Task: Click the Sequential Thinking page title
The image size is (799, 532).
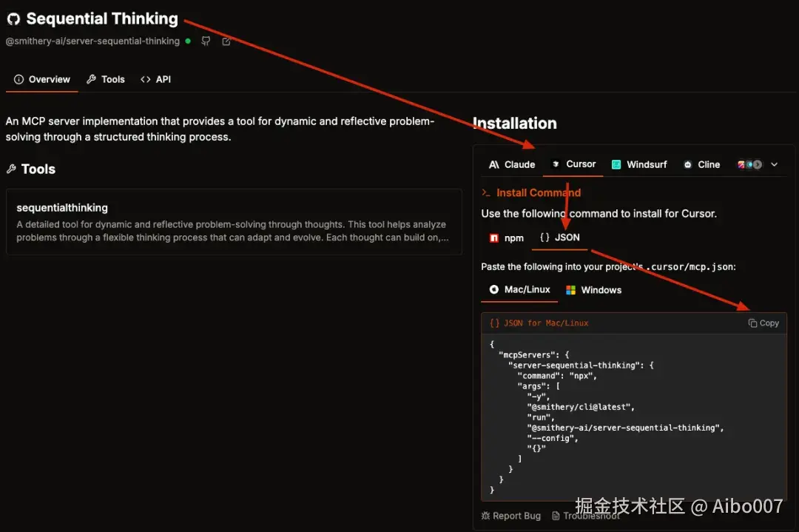Action: pyautogui.click(x=102, y=18)
